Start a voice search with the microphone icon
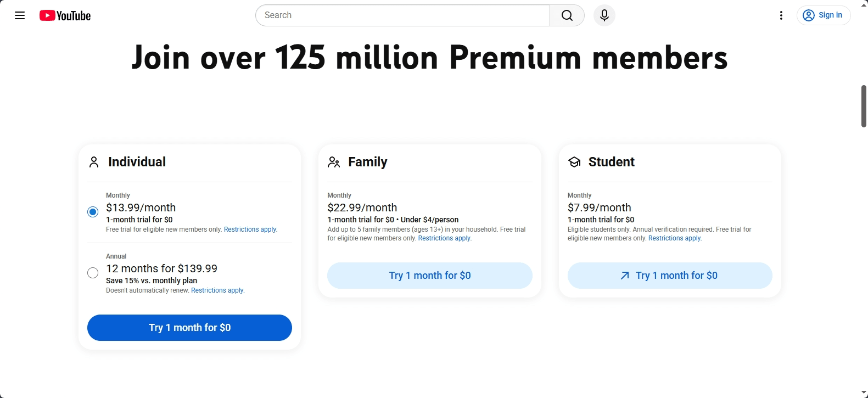The height and width of the screenshot is (398, 868). point(604,15)
